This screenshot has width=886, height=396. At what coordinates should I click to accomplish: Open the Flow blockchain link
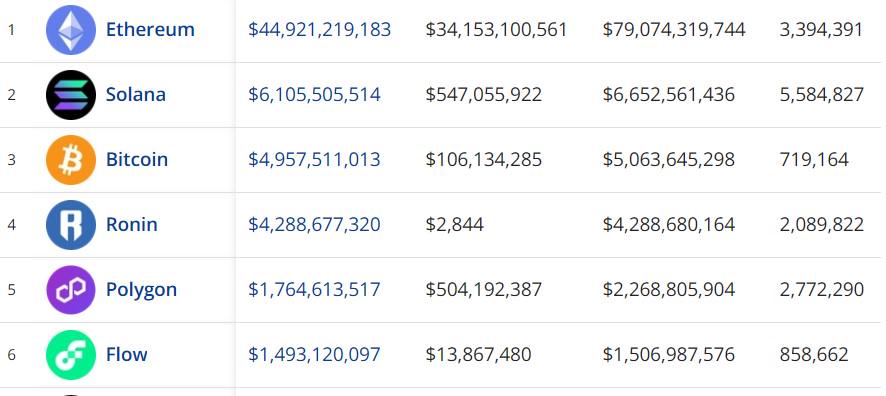[x=127, y=354]
